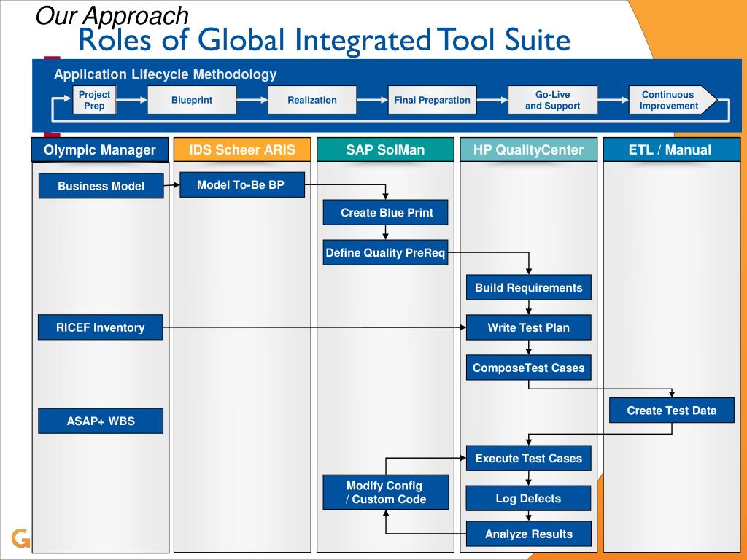The height and width of the screenshot is (560, 747).
Task: Select the Analyze Results box
Action: click(528, 534)
